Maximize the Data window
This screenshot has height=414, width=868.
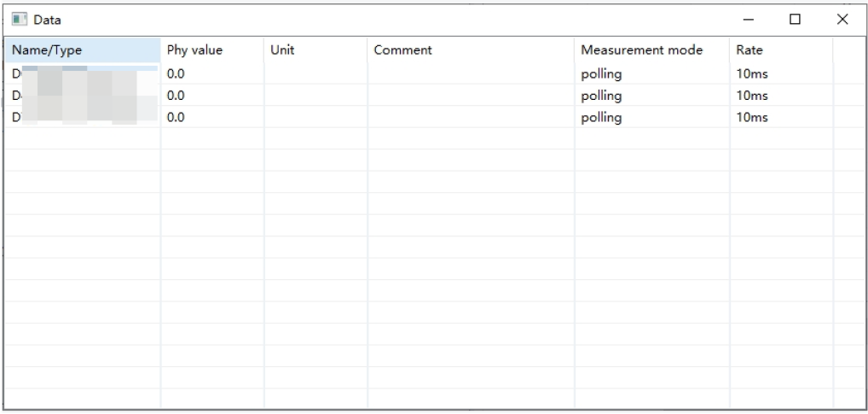click(795, 20)
